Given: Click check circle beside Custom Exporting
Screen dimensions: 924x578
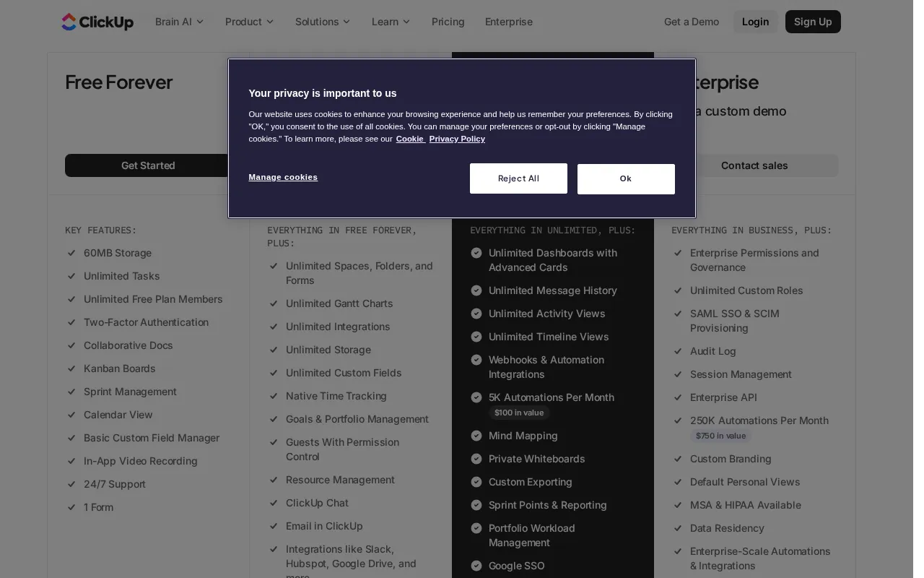Looking at the screenshot, I should point(476,482).
